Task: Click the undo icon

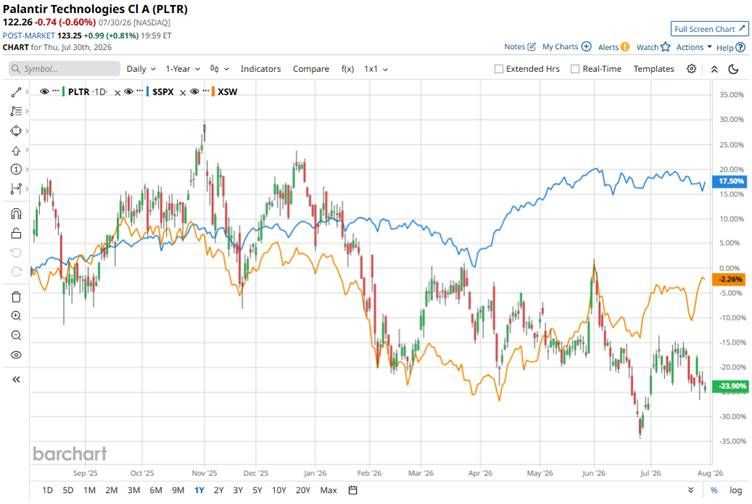Action: coord(16,252)
